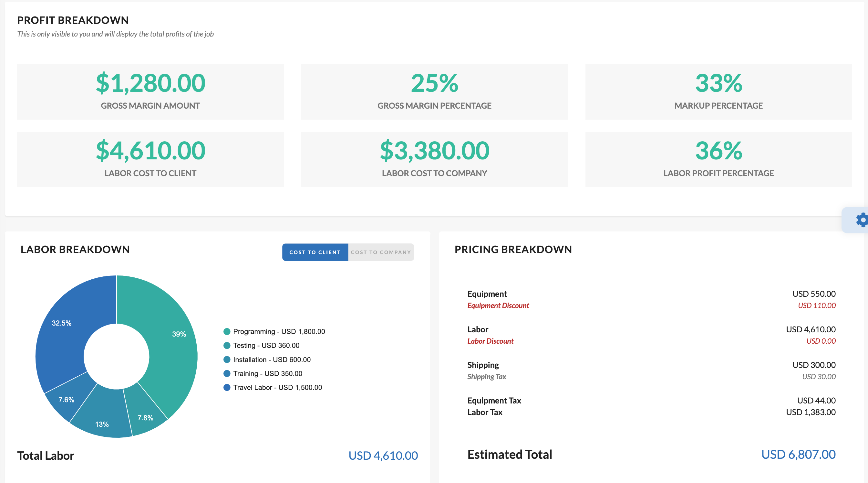The image size is (868, 483).
Task: Click the Training legend marker
Action: coord(227,373)
